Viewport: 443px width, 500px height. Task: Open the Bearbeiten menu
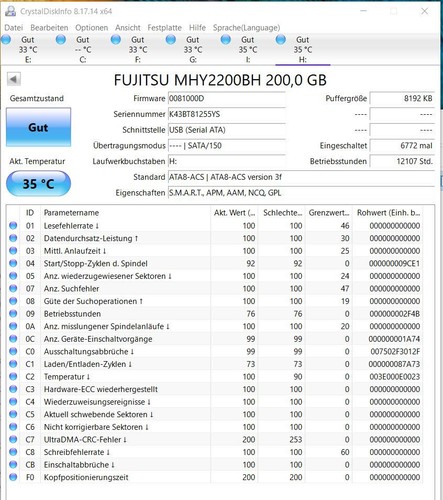49,28
